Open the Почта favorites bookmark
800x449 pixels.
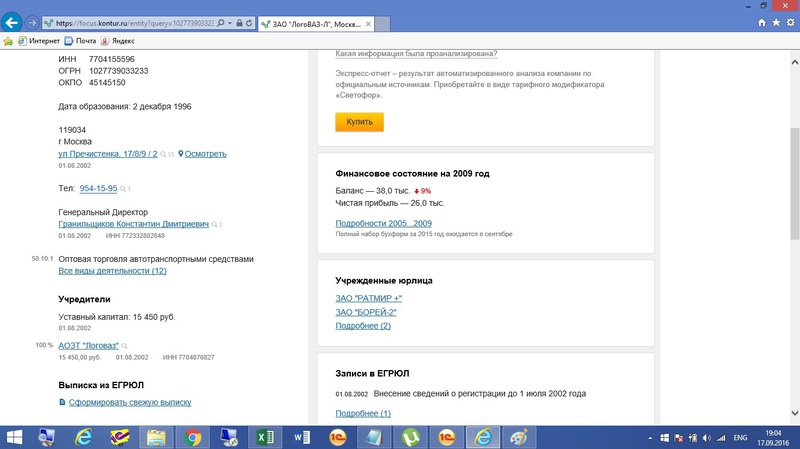pos(80,41)
